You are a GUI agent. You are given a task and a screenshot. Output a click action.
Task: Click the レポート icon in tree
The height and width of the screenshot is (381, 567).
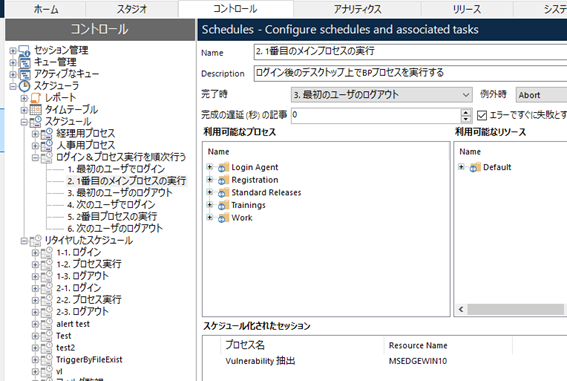click(35, 98)
